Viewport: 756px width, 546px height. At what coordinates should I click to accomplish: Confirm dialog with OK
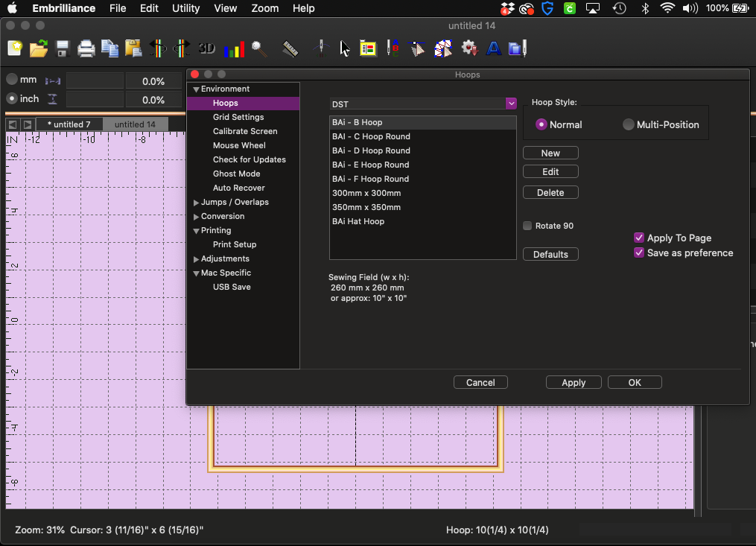[635, 382]
